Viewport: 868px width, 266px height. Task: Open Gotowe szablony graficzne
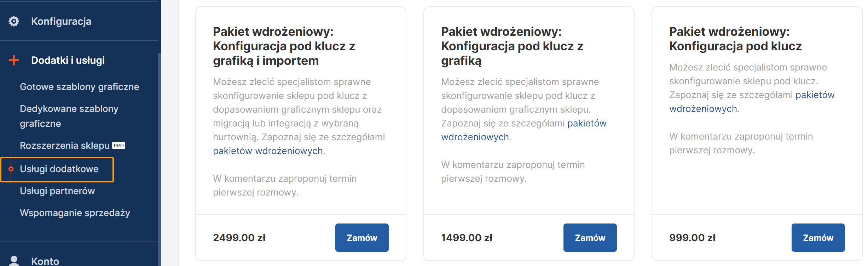79,87
